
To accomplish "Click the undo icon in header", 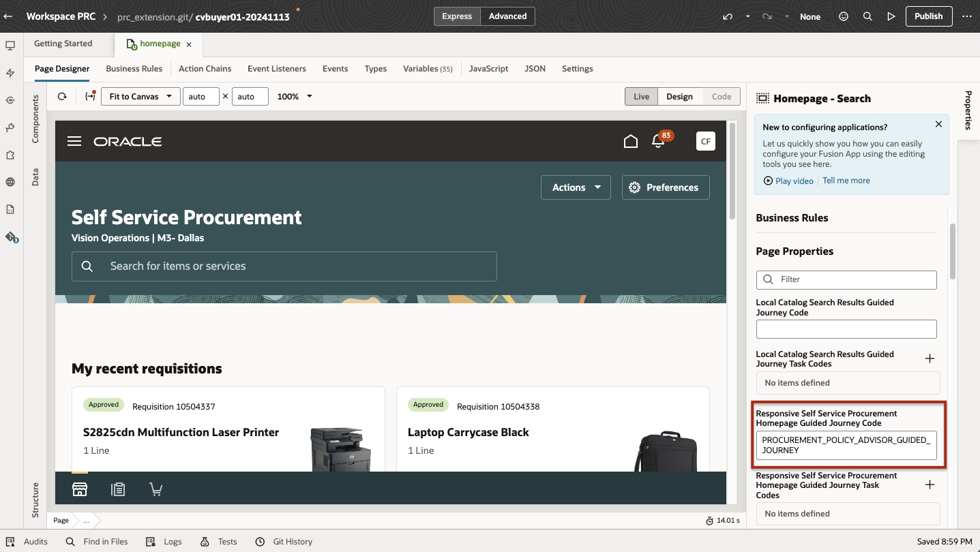I will tap(728, 16).
